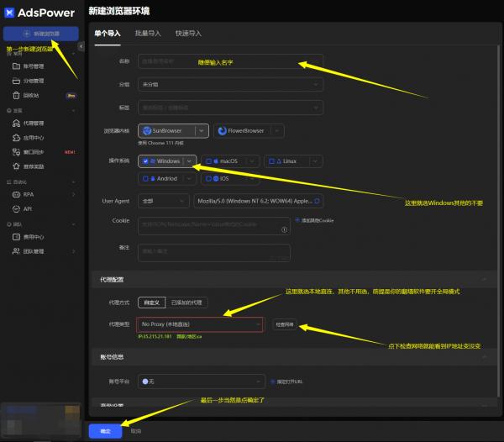Click the 检查网络 check network button
Image resolution: width=504 pixels, height=442 pixels.
click(286, 324)
